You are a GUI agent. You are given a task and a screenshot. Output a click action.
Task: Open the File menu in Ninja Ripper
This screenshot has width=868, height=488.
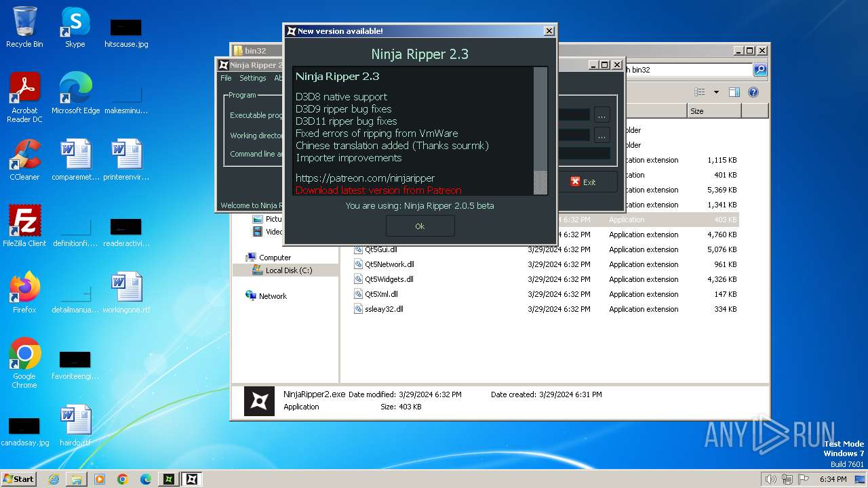click(x=226, y=78)
